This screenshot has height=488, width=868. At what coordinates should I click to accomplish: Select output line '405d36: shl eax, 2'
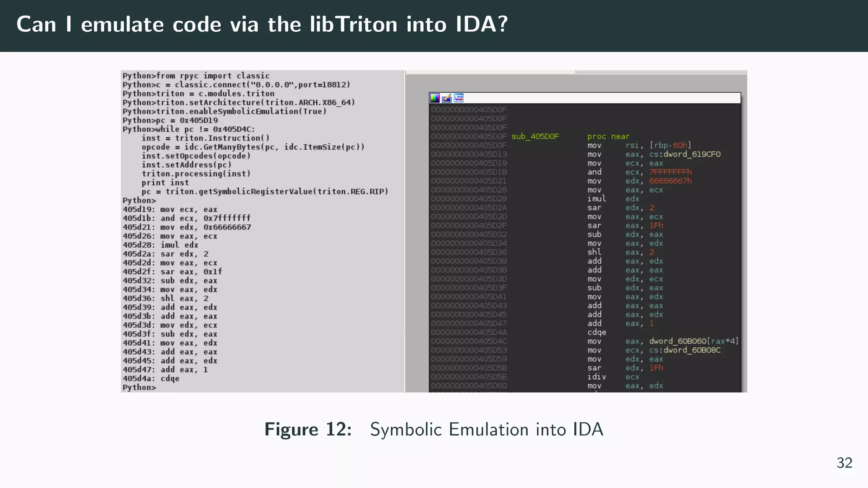(x=166, y=298)
